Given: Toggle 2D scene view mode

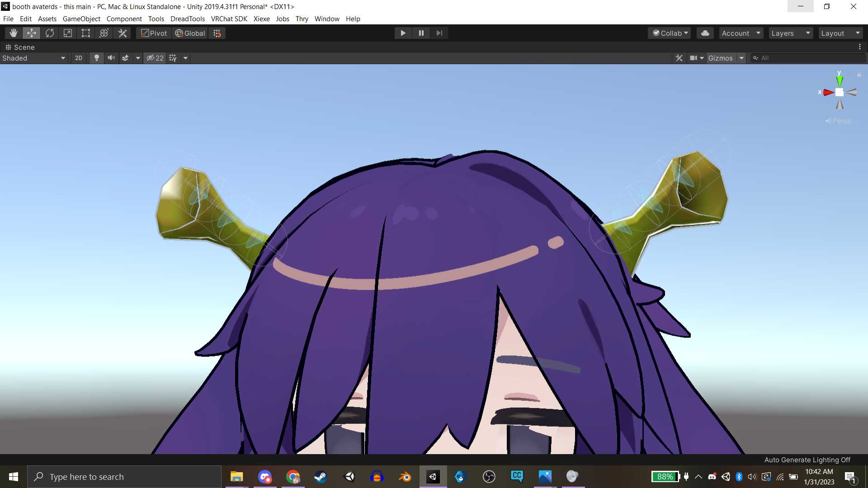Looking at the screenshot, I should pos(79,58).
